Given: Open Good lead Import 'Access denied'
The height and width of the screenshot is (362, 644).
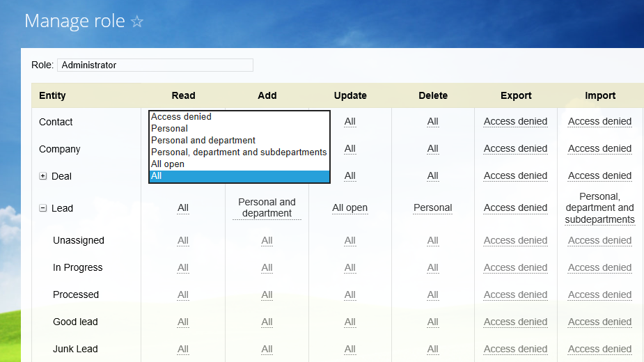Looking at the screenshot, I should click(599, 322).
